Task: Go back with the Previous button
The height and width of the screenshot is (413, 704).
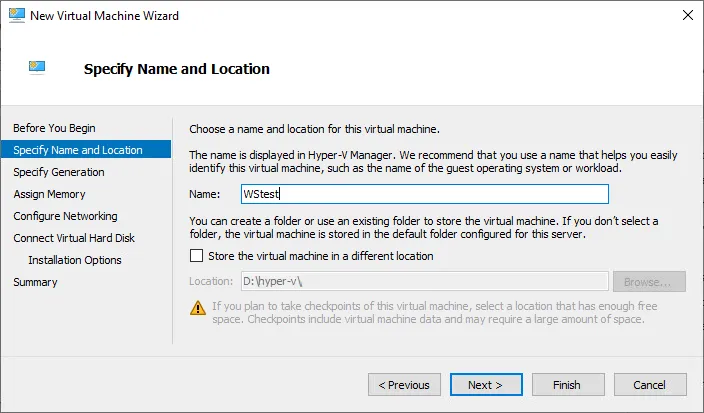Action: (404, 384)
